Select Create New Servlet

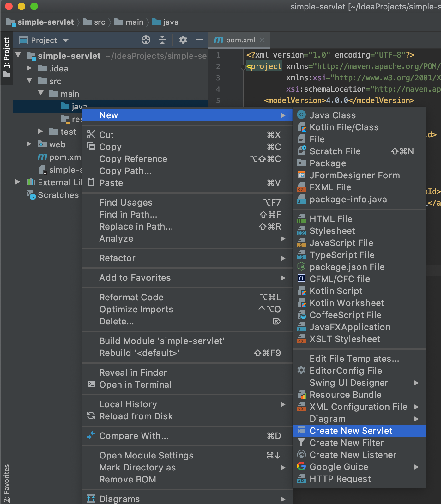pyautogui.click(x=359, y=431)
